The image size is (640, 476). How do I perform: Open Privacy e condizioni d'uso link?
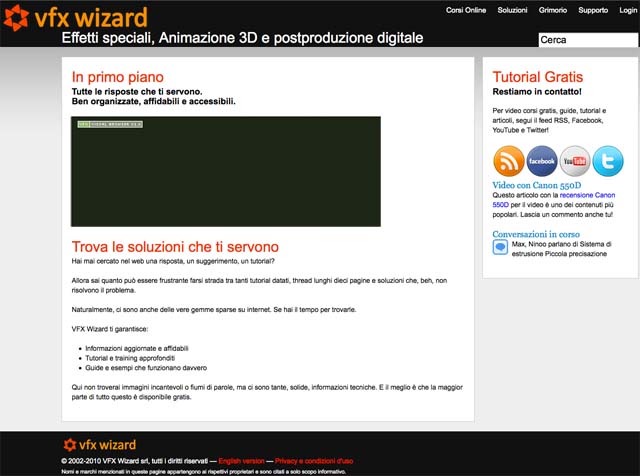click(314, 461)
